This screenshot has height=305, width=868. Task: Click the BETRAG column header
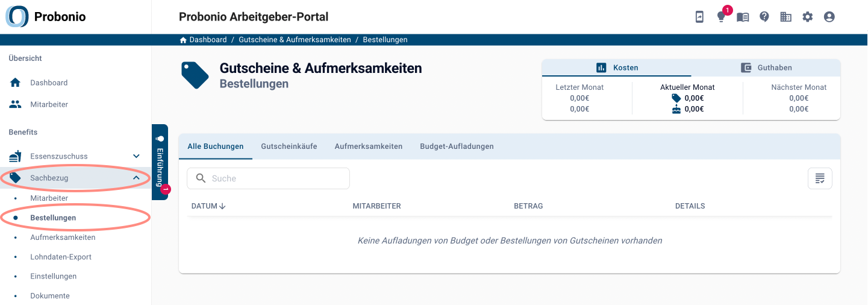point(528,206)
